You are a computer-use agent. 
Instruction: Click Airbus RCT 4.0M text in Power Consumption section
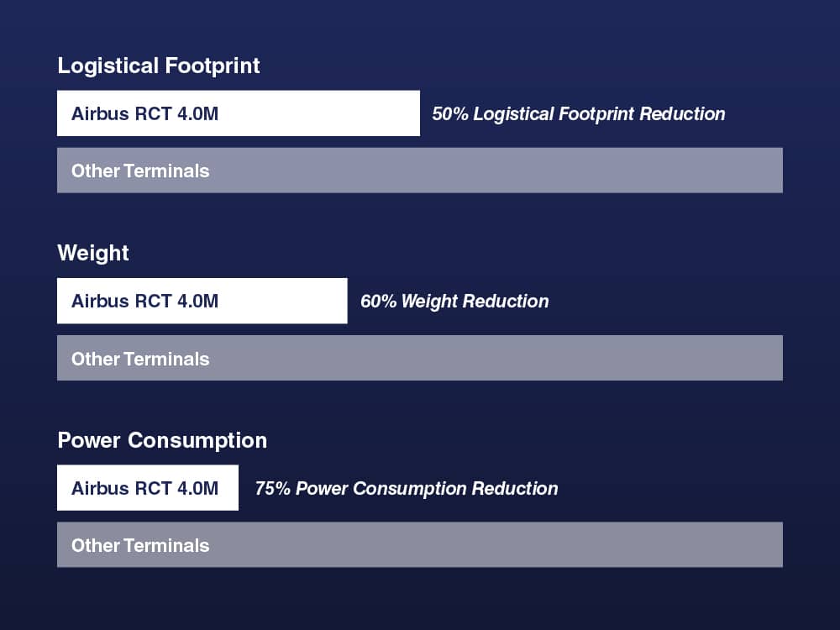144,489
